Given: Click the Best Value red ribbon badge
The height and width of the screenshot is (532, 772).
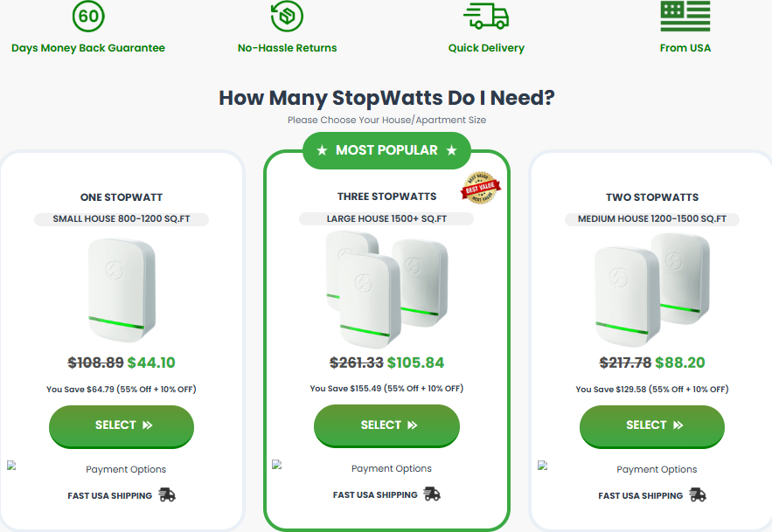Looking at the screenshot, I should [x=481, y=188].
